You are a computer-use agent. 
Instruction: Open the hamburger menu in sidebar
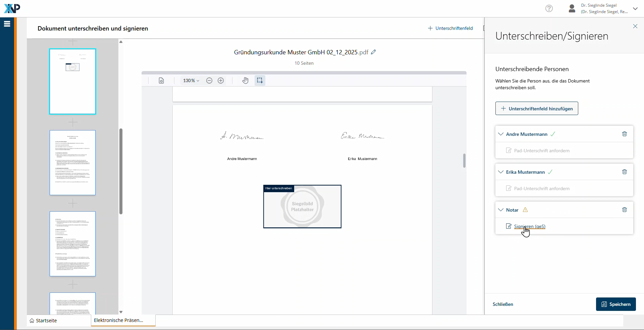click(7, 24)
